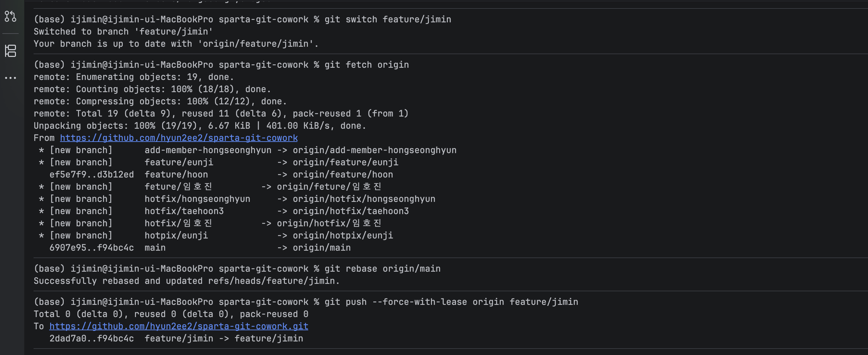Click the git rebase origin/main command line
The width and height of the screenshot is (868, 355).
(382, 269)
